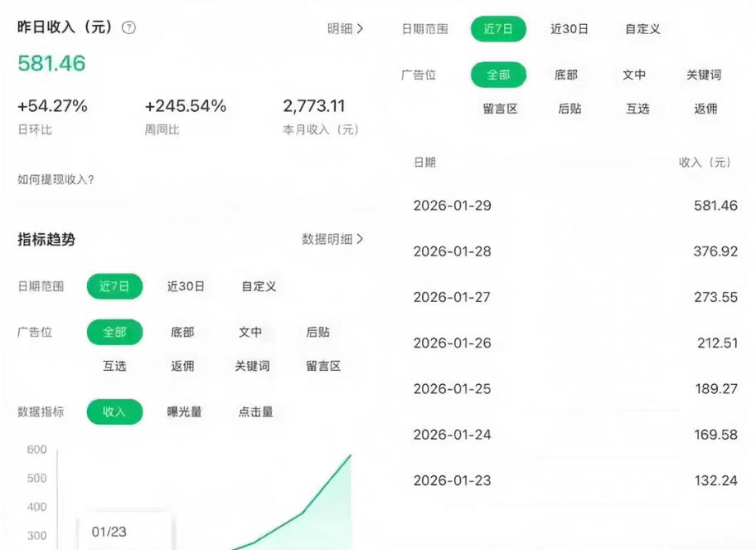Select the 后贴 ad slot filter
Screen dimensions: 756x550
click(319, 333)
